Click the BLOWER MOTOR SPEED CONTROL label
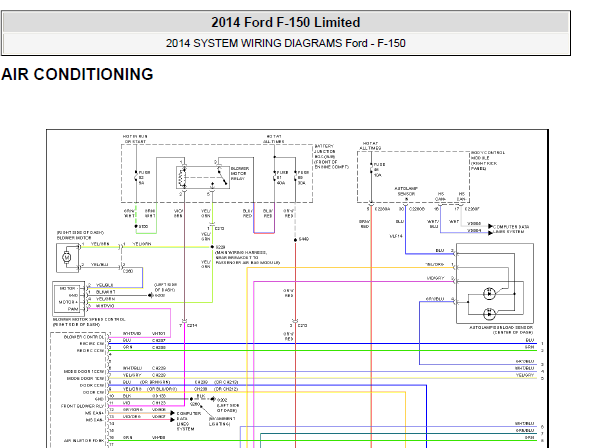The width and height of the screenshot is (604, 448). (x=89, y=319)
